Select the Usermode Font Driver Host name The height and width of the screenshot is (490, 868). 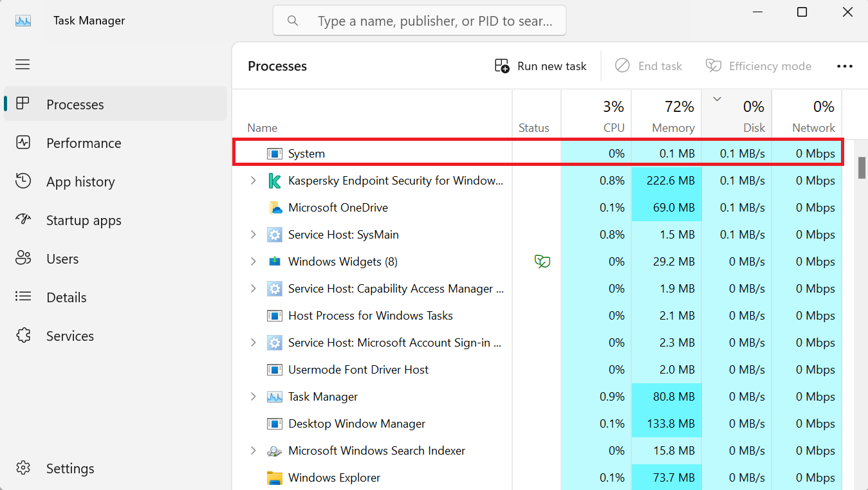pos(358,370)
